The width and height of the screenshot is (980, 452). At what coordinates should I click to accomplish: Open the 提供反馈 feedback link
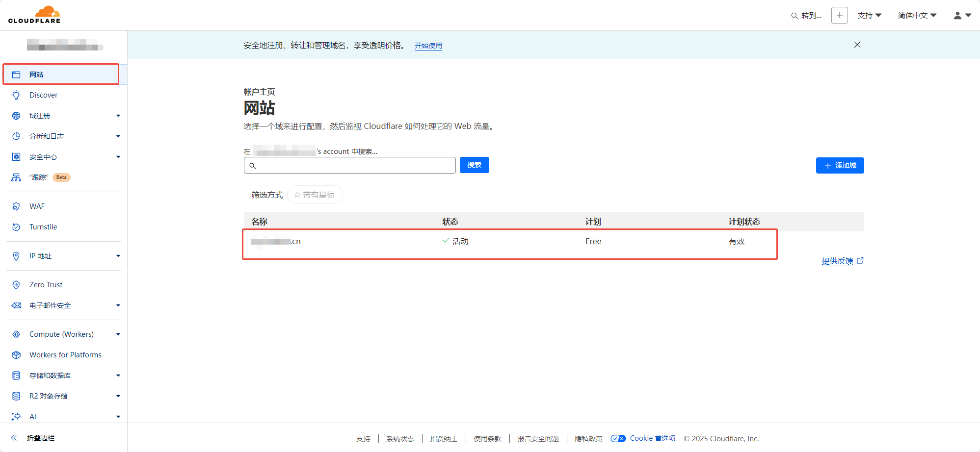pos(837,261)
